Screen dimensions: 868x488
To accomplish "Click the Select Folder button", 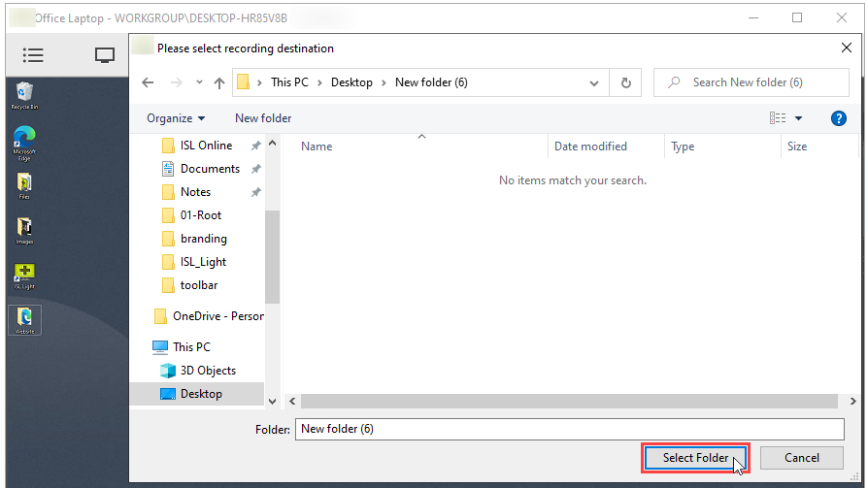I will click(x=695, y=458).
